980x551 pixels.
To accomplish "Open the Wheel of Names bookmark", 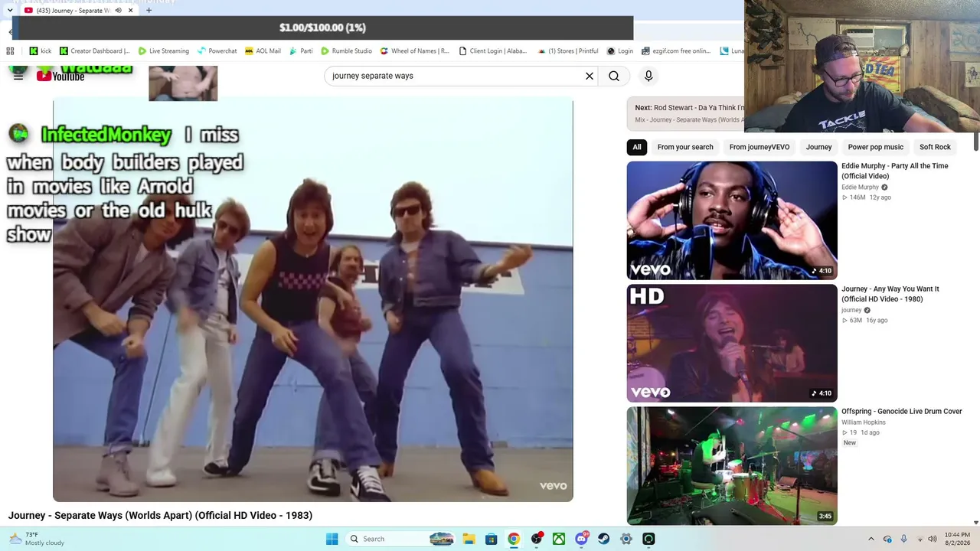I will [x=414, y=51].
